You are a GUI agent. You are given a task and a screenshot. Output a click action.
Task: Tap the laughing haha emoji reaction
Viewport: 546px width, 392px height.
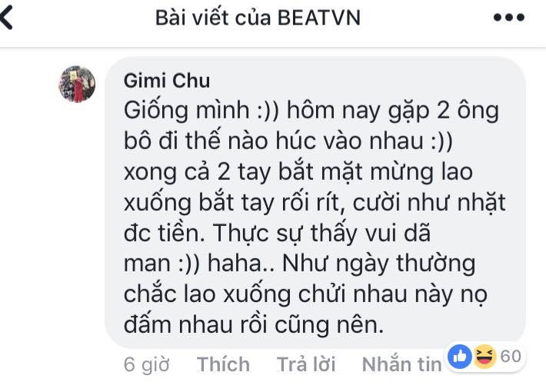tap(484, 357)
